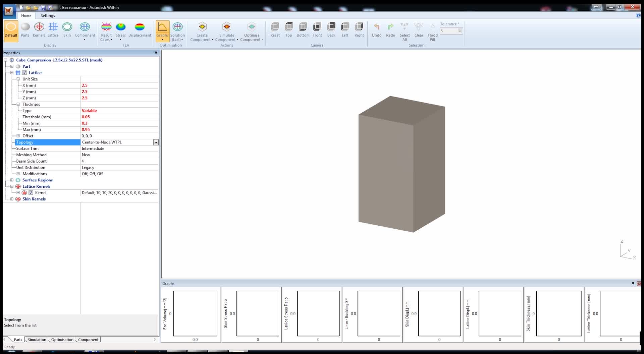Screen dimensions: 644x354
Task: Expand the Part tree node
Action: click(x=12, y=66)
